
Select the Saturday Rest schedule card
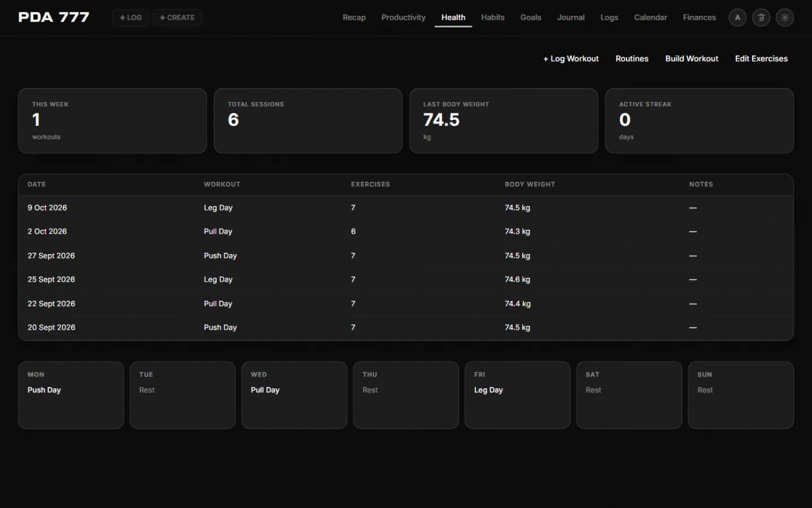click(629, 395)
